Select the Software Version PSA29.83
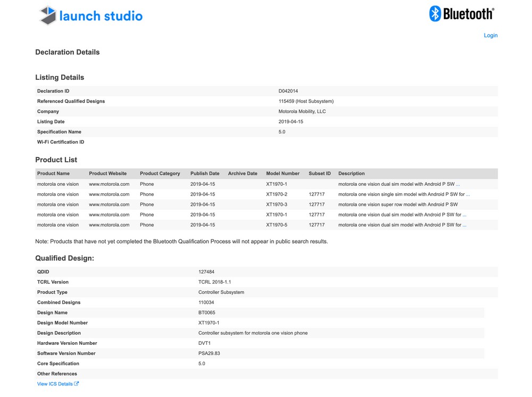The image size is (532, 397). [x=209, y=353]
